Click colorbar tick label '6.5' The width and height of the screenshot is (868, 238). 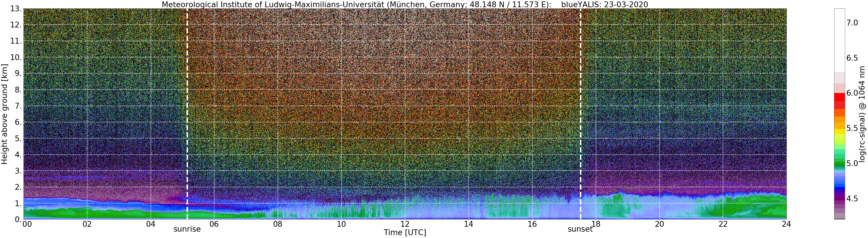852,58
